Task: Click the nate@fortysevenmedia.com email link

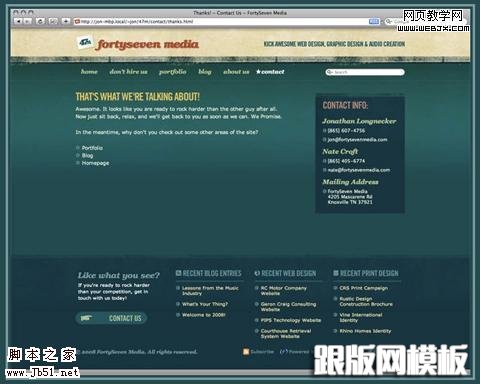Action: tap(359, 170)
